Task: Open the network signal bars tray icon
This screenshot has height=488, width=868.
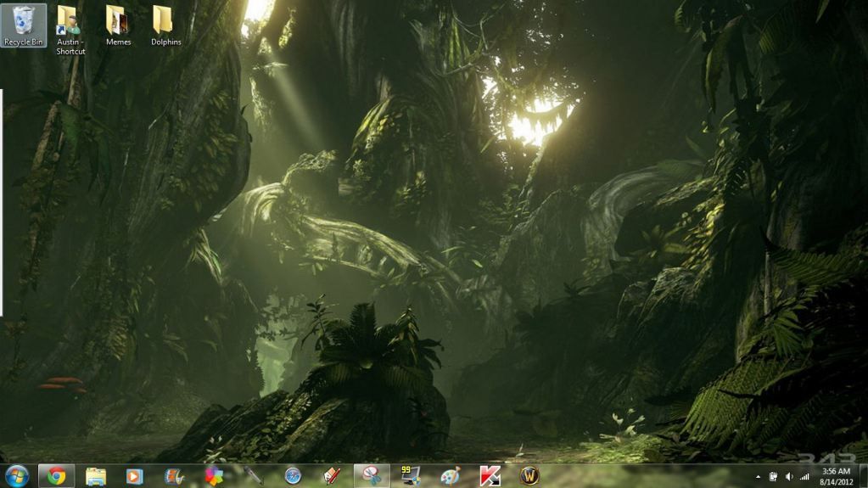Action: pyautogui.click(x=804, y=477)
